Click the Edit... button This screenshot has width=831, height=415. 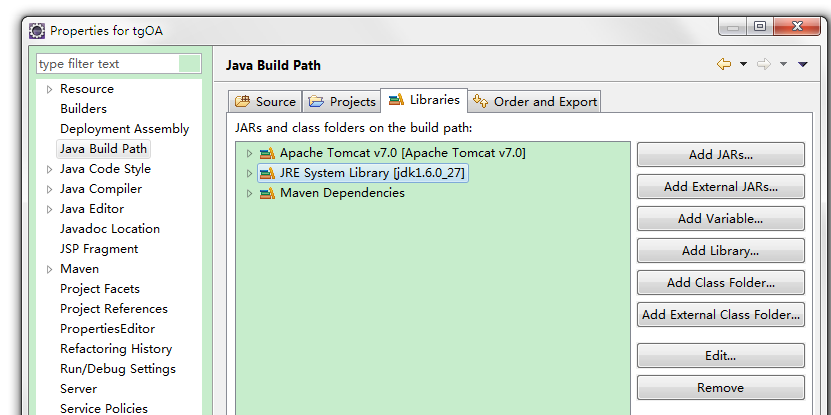721,356
